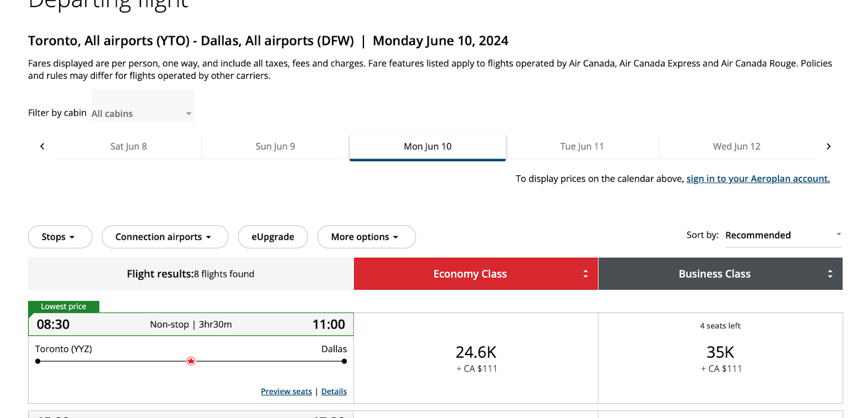Click the Lowest price green badge
The image size is (868, 418).
click(x=63, y=307)
